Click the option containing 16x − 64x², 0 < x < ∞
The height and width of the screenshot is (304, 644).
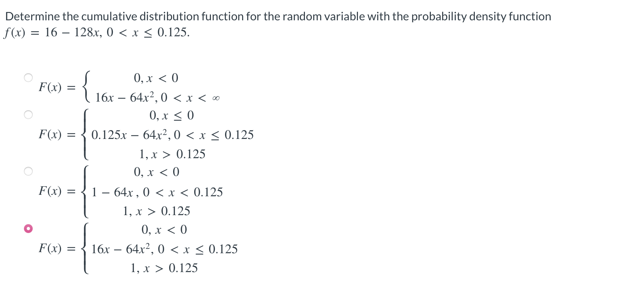156,98
